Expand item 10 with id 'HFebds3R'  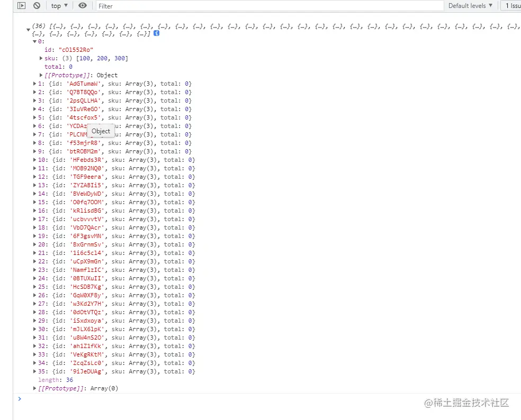34,160
